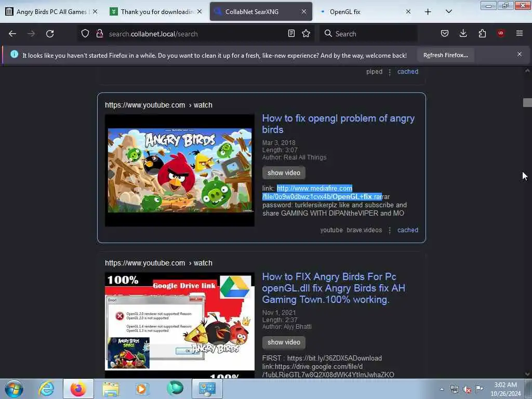The height and width of the screenshot is (399, 532).
Task: Open Firefox hamburger application menu
Action: (x=520, y=33)
